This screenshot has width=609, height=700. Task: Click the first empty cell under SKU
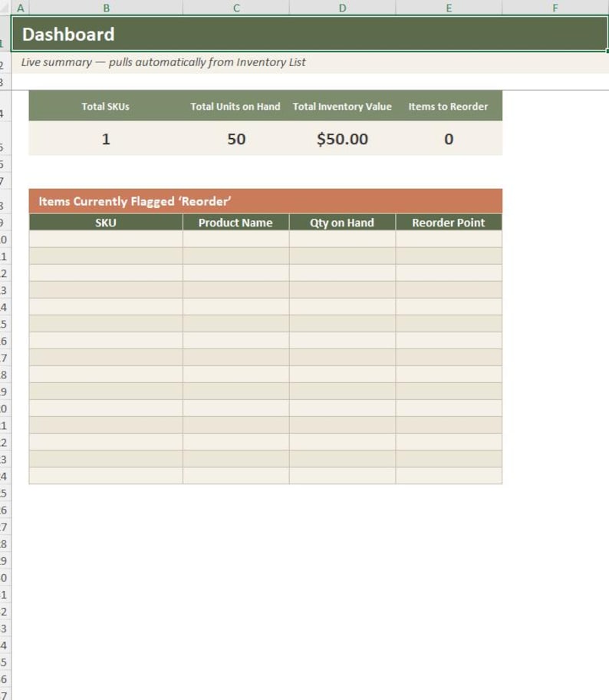click(106, 239)
